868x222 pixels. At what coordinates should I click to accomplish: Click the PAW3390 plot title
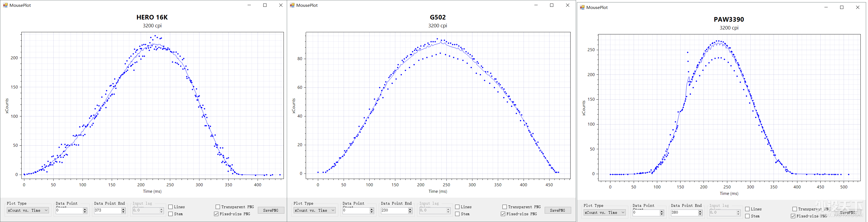(x=729, y=19)
